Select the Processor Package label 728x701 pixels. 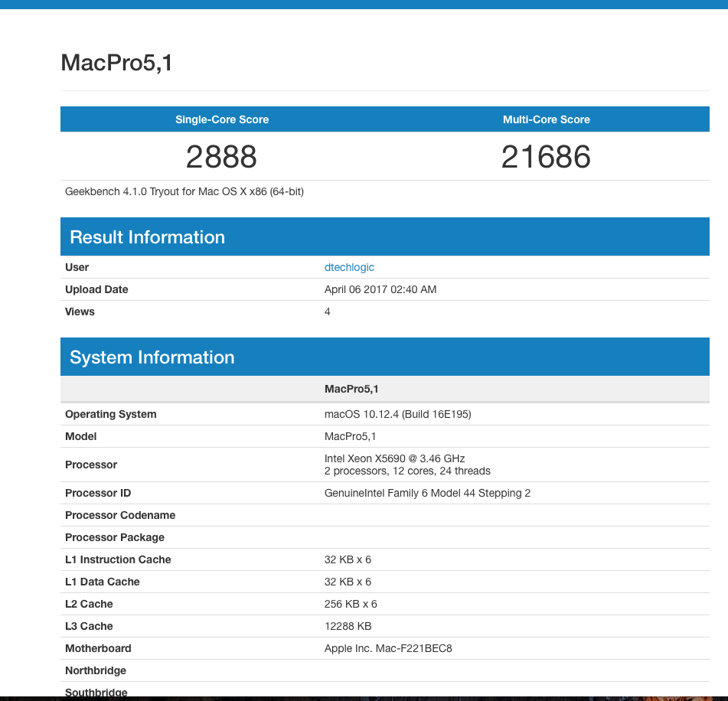click(x=115, y=537)
